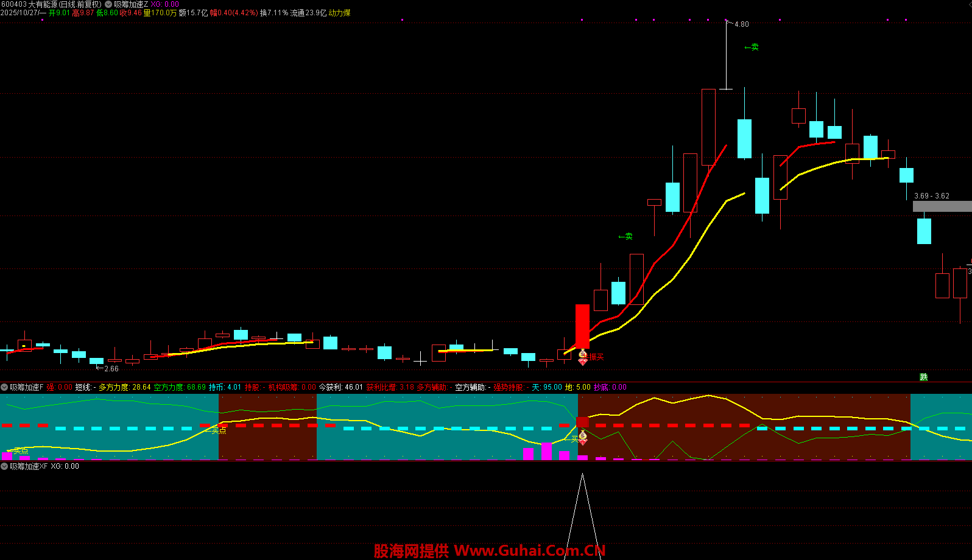Click the money bag icon below the red candle

pyautogui.click(x=583, y=354)
